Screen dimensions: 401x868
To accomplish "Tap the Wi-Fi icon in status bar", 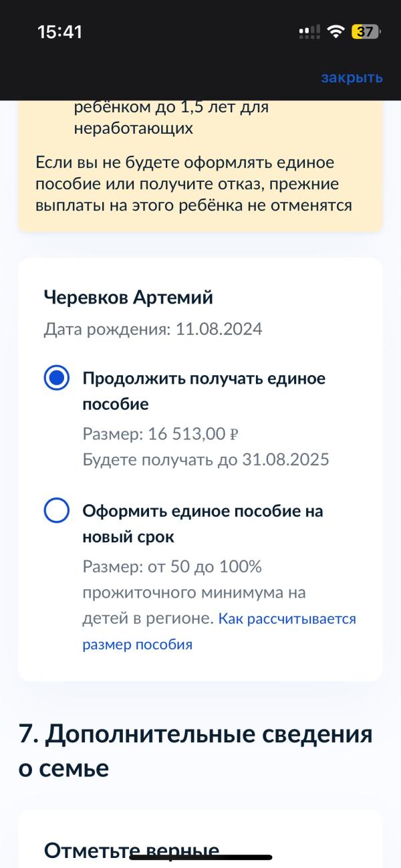I will click(337, 31).
